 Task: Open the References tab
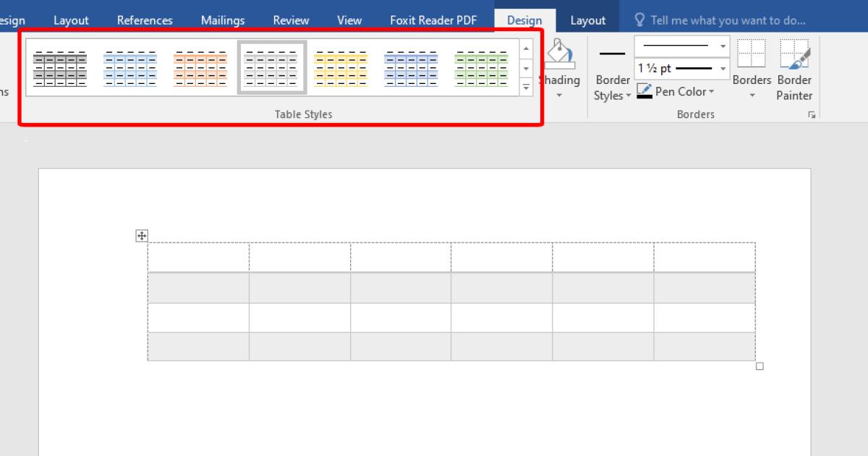click(145, 20)
